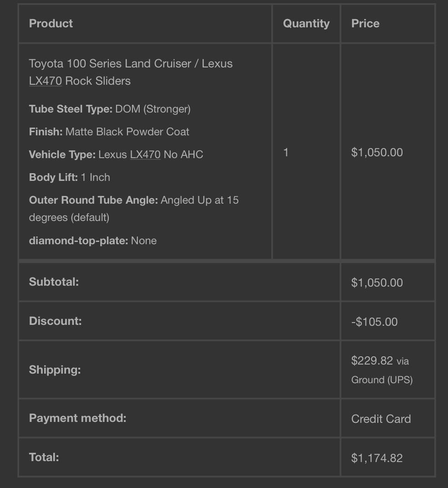Click the $229.82 via Ground (UPS) shipping cost
The width and height of the screenshot is (448, 488).
point(382,370)
